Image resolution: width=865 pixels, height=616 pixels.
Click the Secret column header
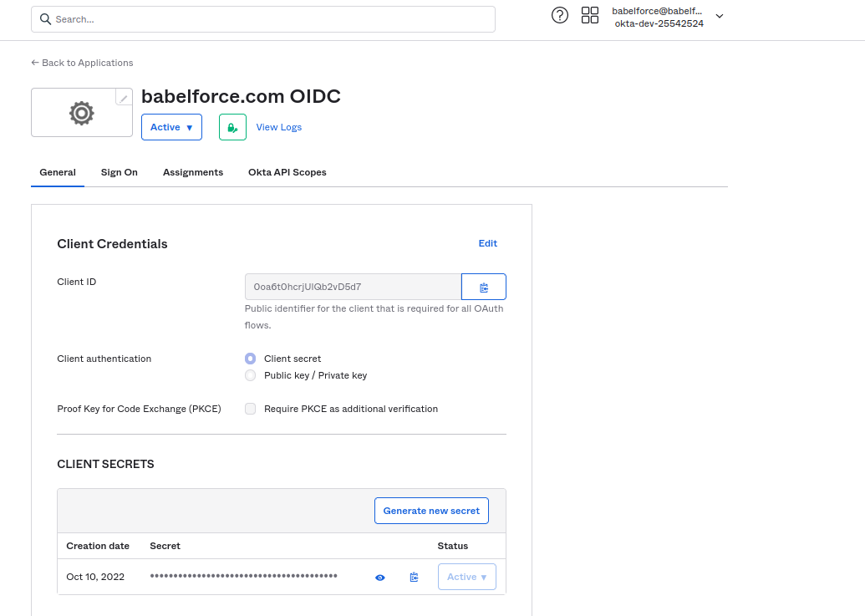click(165, 546)
